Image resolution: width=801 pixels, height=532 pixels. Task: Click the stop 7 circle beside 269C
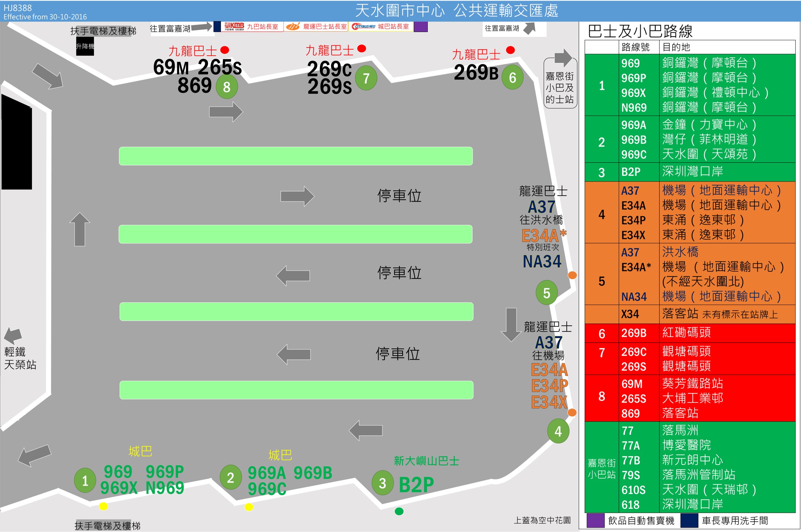pos(366,78)
